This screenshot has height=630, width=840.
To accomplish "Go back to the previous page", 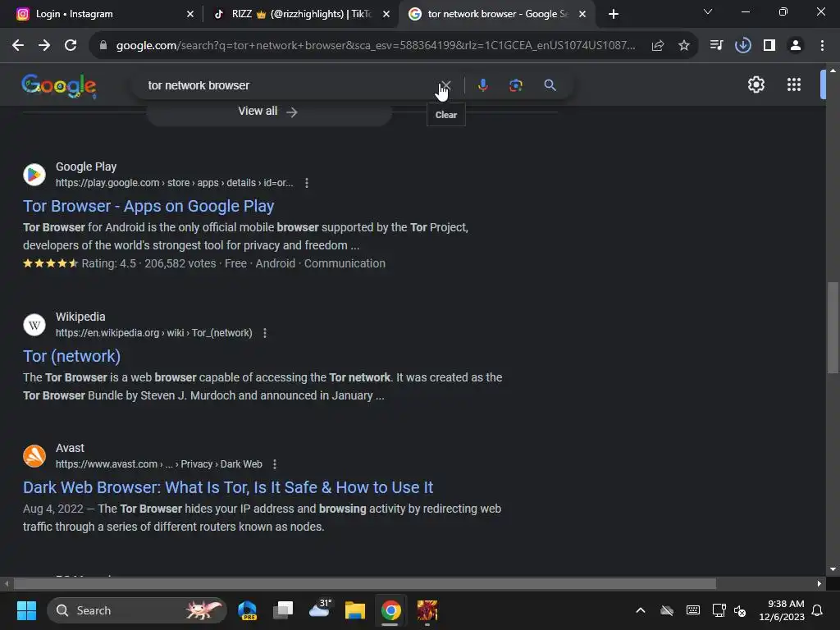I will click(18, 46).
